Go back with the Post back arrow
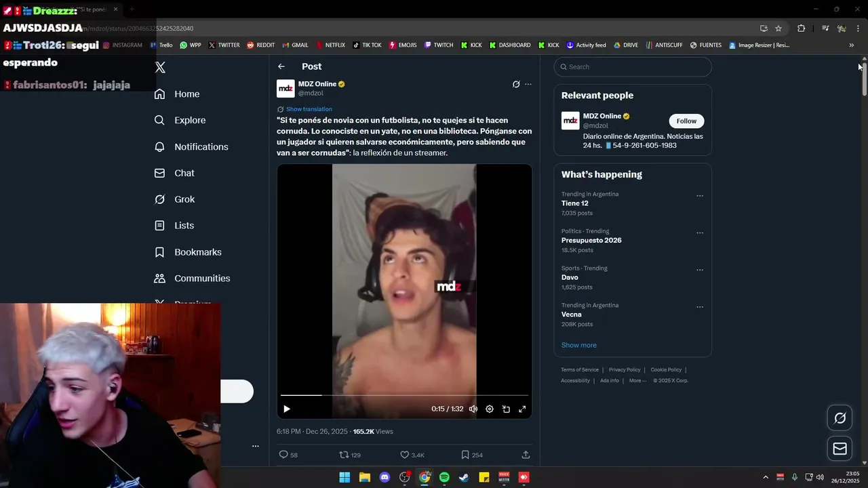The width and height of the screenshot is (868, 488). click(281, 66)
